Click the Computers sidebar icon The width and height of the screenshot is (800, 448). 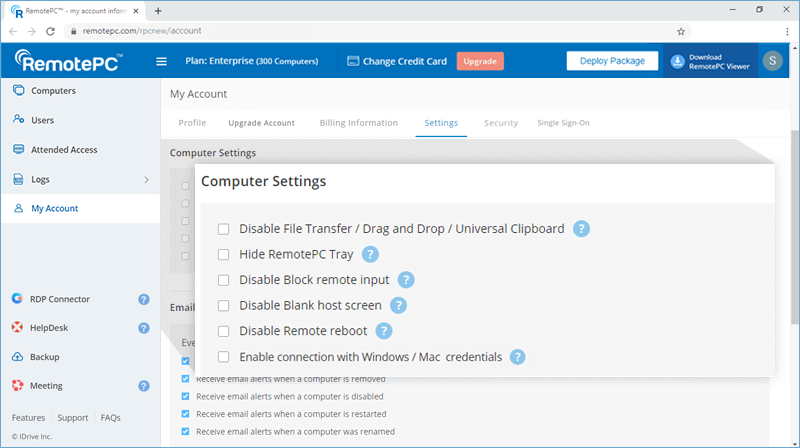[x=18, y=90]
